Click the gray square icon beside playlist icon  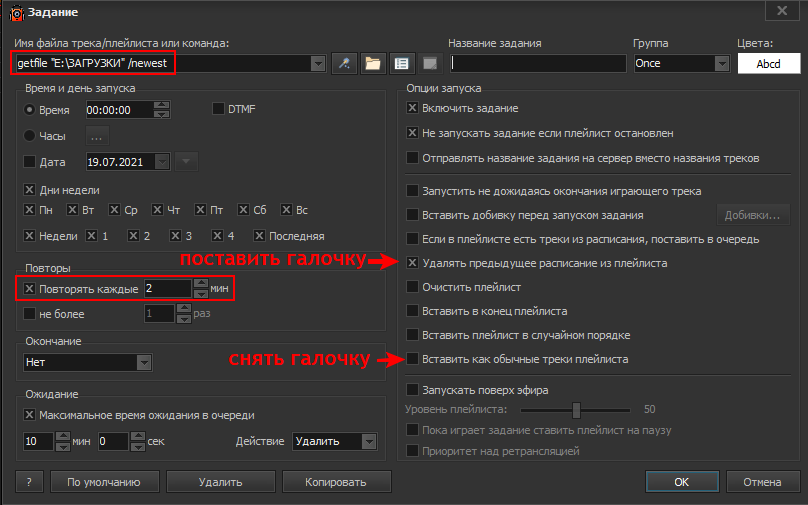tap(428, 63)
